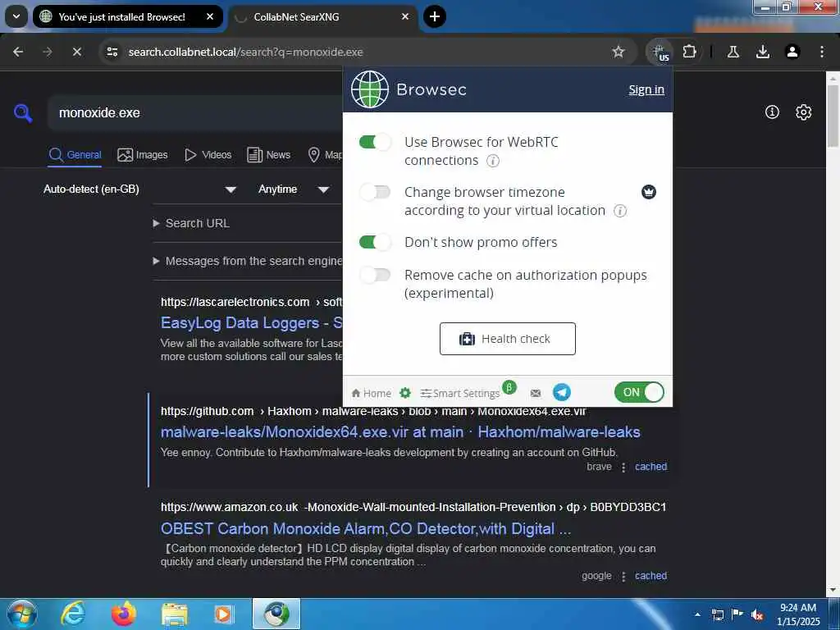The image size is (840, 630).
Task: Click the Browsec email envelope icon
Action: (x=535, y=393)
